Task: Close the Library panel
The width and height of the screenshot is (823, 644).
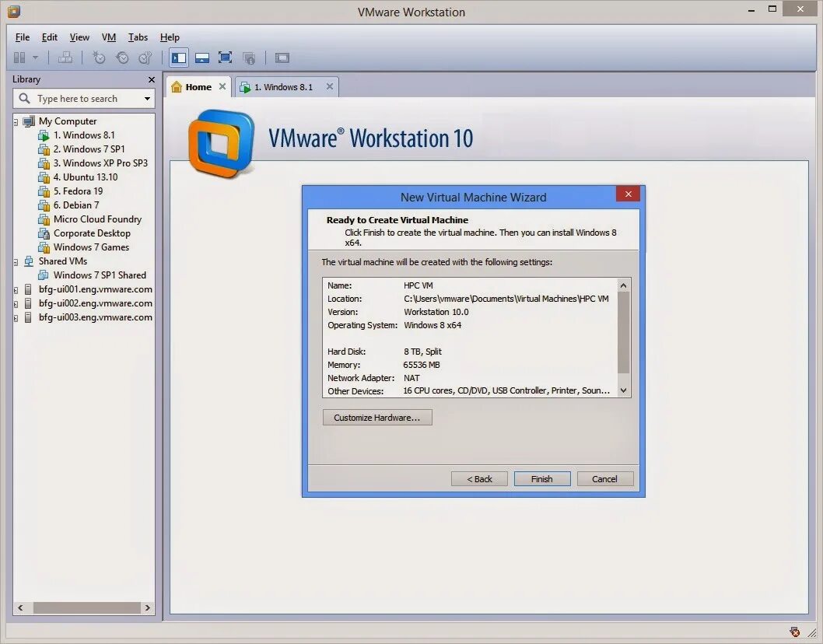Action: (x=152, y=80)
